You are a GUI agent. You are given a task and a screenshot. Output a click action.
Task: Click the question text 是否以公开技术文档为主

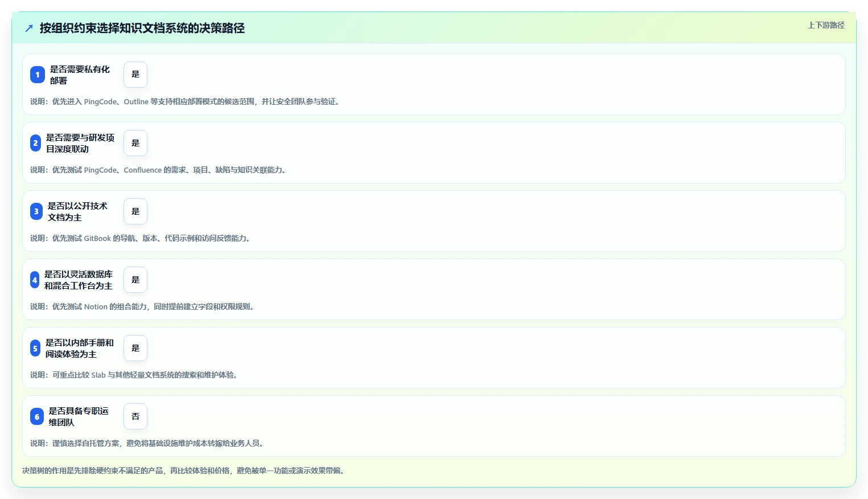pyautogui.click(x=77, y=211)
